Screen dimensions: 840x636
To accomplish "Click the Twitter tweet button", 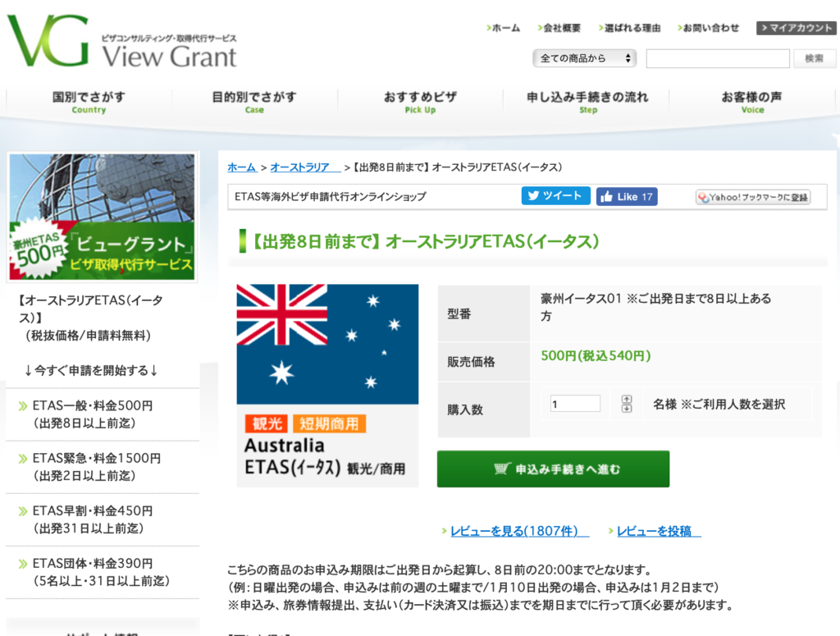I will coord(555,196).
